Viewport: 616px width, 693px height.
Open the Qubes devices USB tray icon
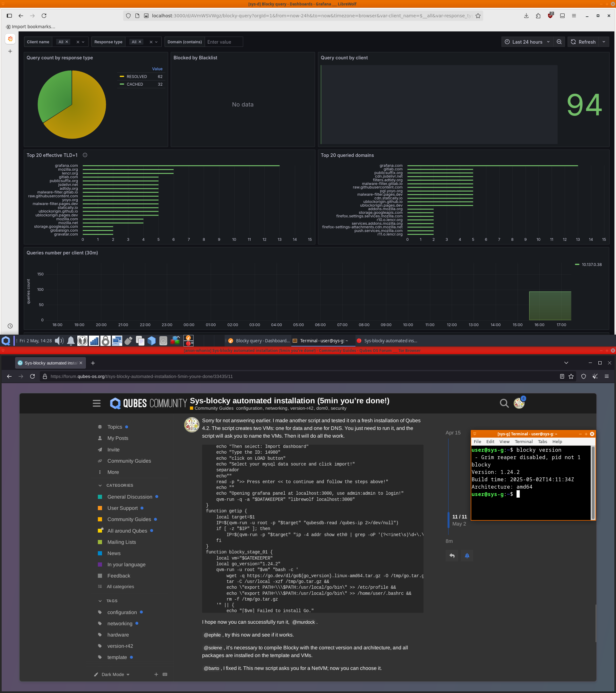(128, 341)
